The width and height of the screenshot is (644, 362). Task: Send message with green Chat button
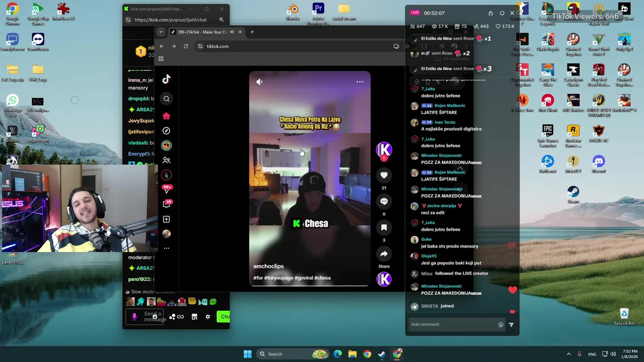coord(223,317)
